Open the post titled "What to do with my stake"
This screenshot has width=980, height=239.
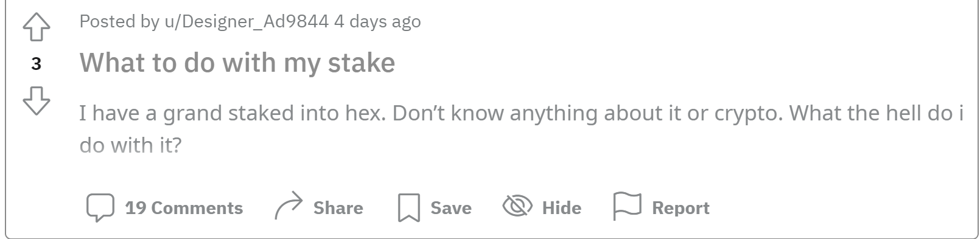click(237, 63)
